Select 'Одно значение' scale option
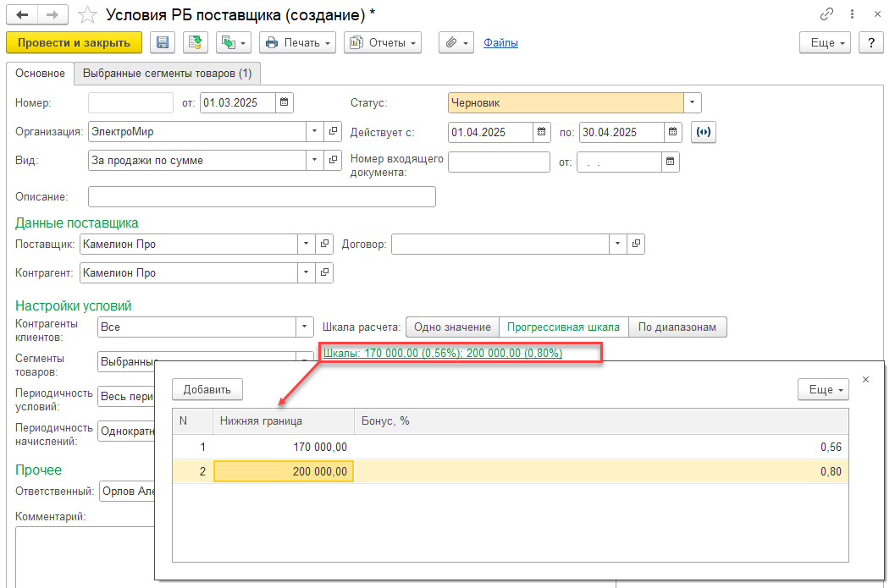This screenshot has height=588, width=895. point(452,327)
